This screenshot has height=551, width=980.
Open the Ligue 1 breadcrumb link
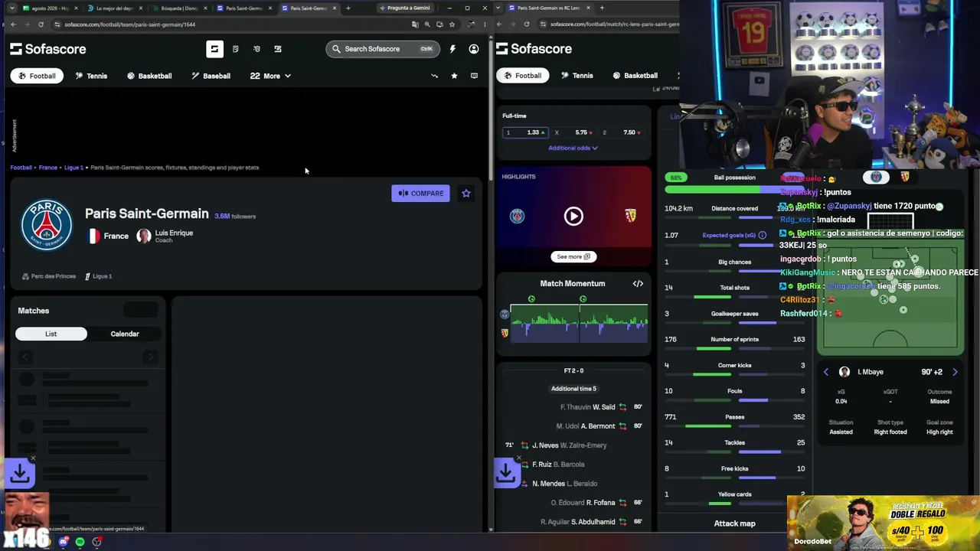tap(73, 168)
